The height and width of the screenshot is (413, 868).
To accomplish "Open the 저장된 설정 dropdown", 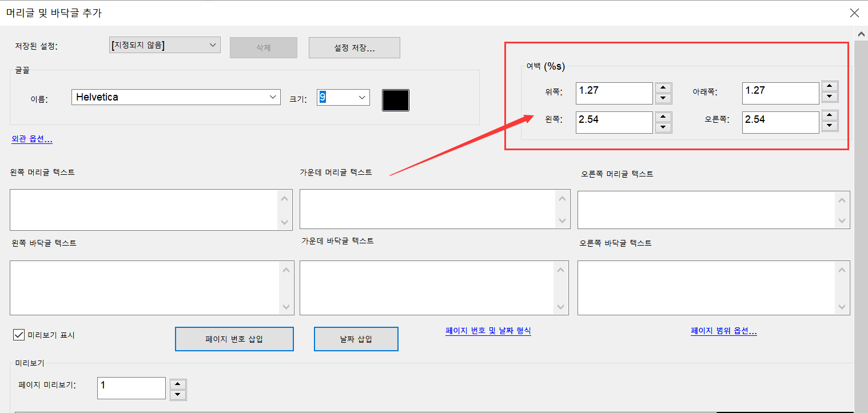I will (212, 45).
